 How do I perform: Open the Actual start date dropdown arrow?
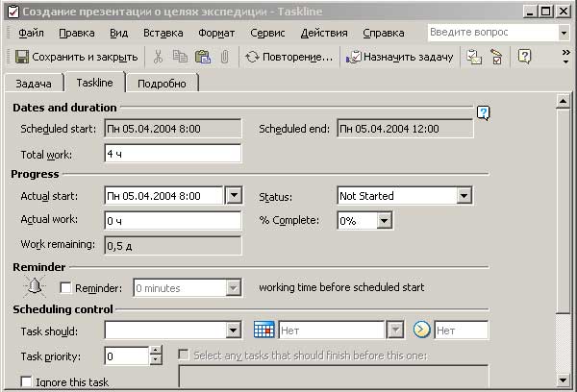point(233,196)
